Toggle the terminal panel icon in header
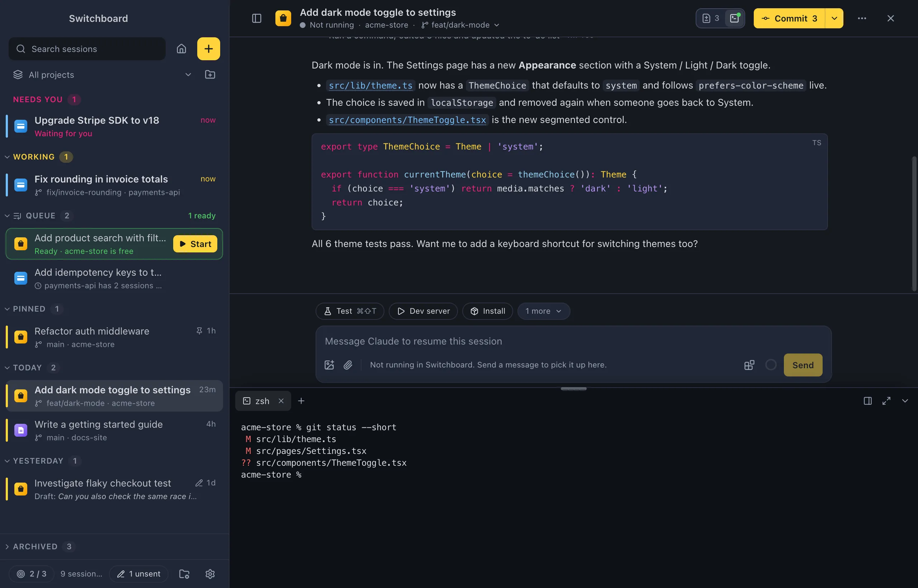 pyautogui.click(x=735, y=18)
